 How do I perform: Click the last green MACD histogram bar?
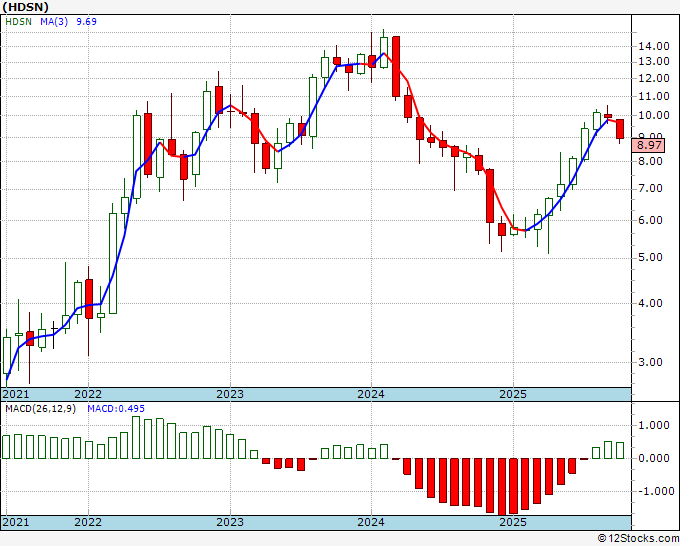620,451
